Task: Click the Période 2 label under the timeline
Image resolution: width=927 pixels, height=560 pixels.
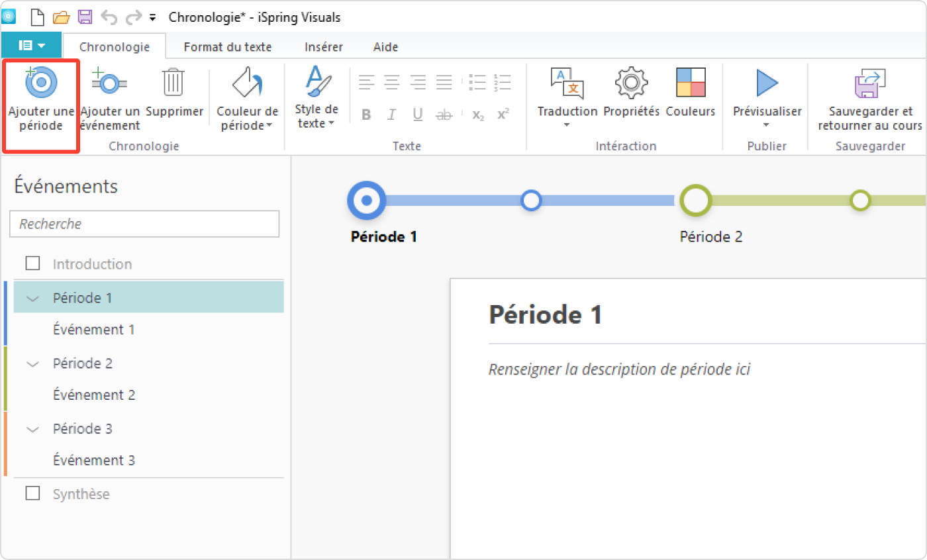Action: point(711,236)
